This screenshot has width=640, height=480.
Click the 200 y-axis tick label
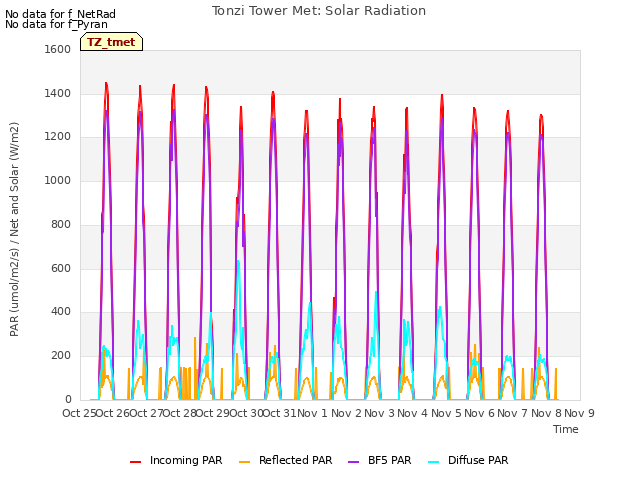[x=61, y=356]
